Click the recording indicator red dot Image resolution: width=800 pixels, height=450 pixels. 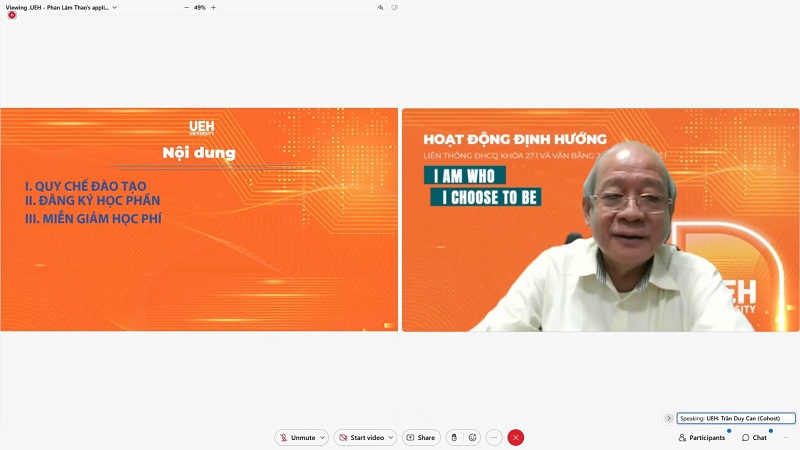[x=12, y=15]
